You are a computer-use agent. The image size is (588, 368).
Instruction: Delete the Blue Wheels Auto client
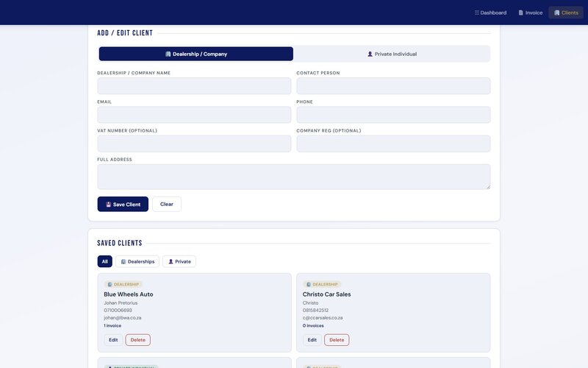coord(137,340)
